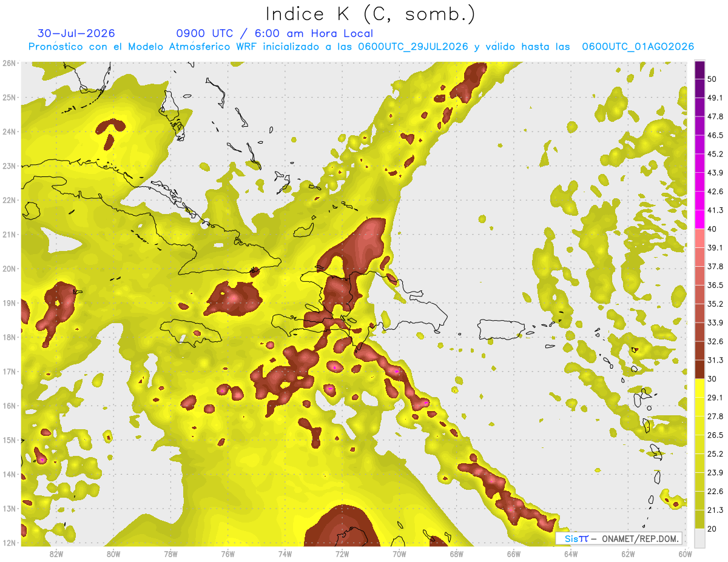728x562 pixels.
Task: Select the longitude label "60W"
Action: tap(685, 554)
